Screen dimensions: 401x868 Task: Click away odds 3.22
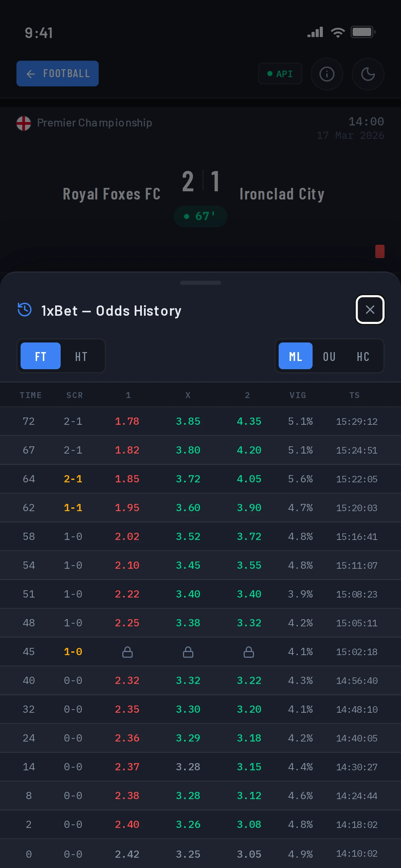click(x=249, y=680)
